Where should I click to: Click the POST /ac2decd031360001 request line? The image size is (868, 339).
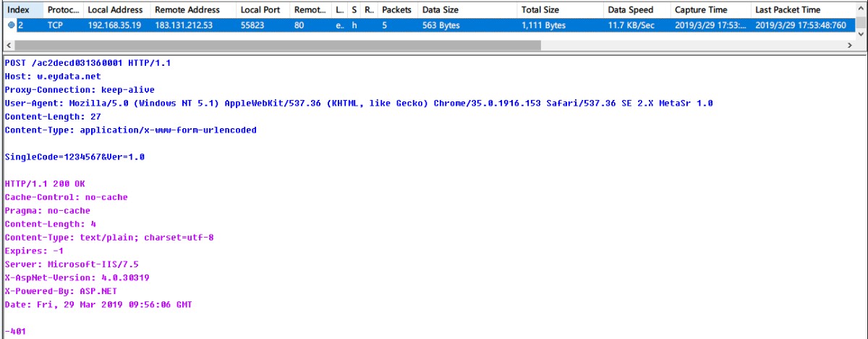pyautogui.click(x=88, y=63)
